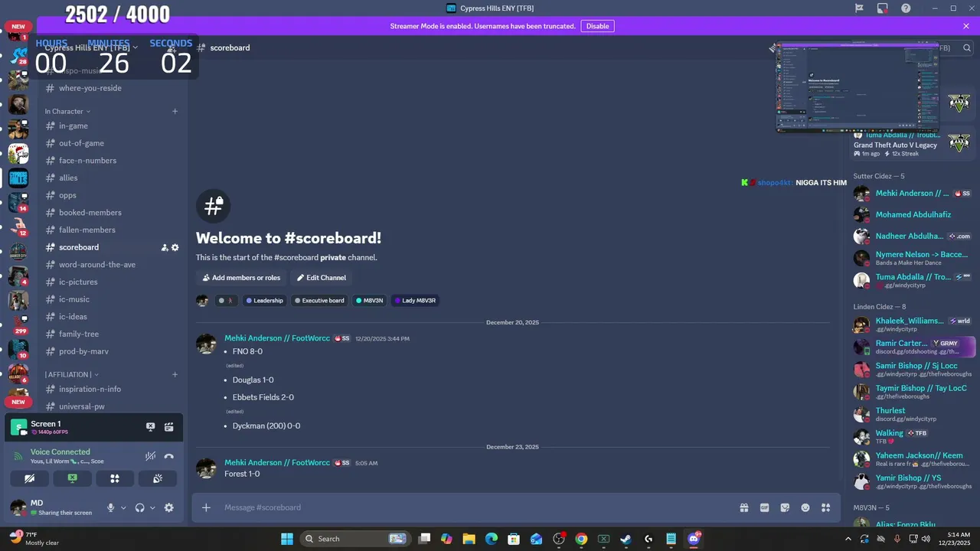Open the emoji picker

click(x=805, y=507)
